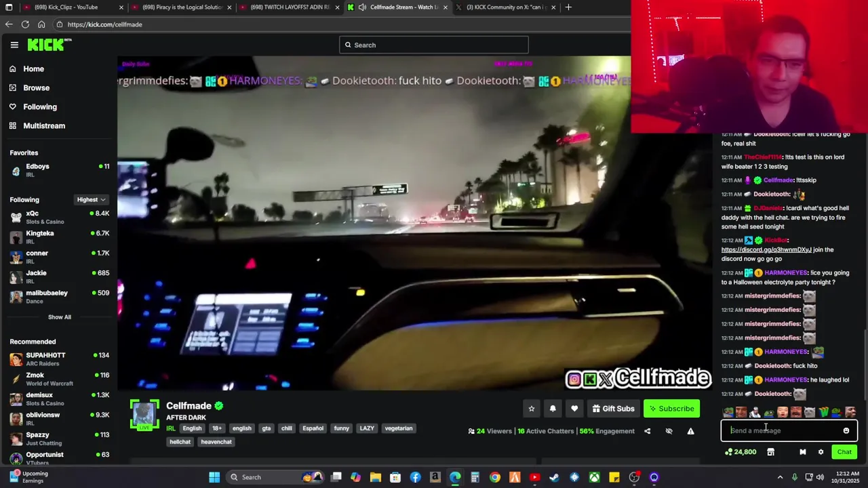Mute audio on the Cellfmade Stream tab
868x488 pixels.
(x=363, y=7)
